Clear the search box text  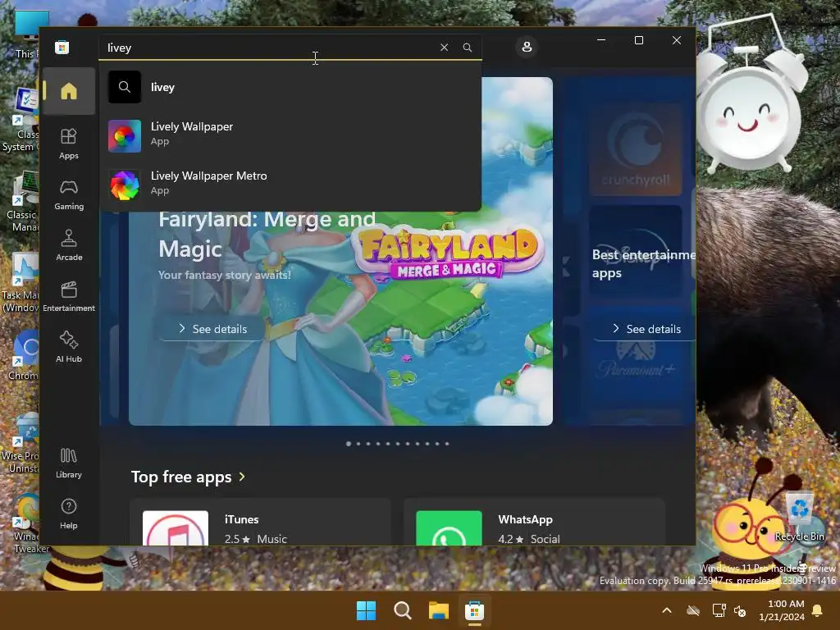444,47
